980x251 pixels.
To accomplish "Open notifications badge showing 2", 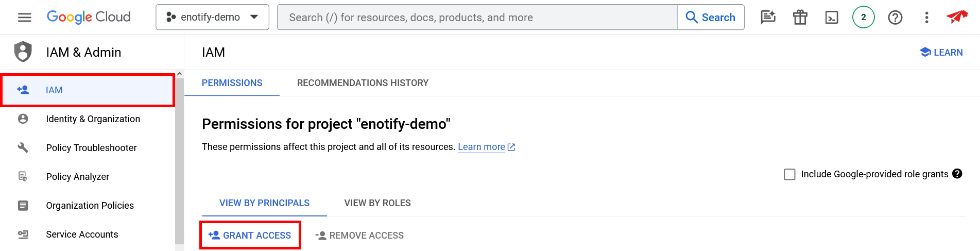I will [x=864, y=18].
